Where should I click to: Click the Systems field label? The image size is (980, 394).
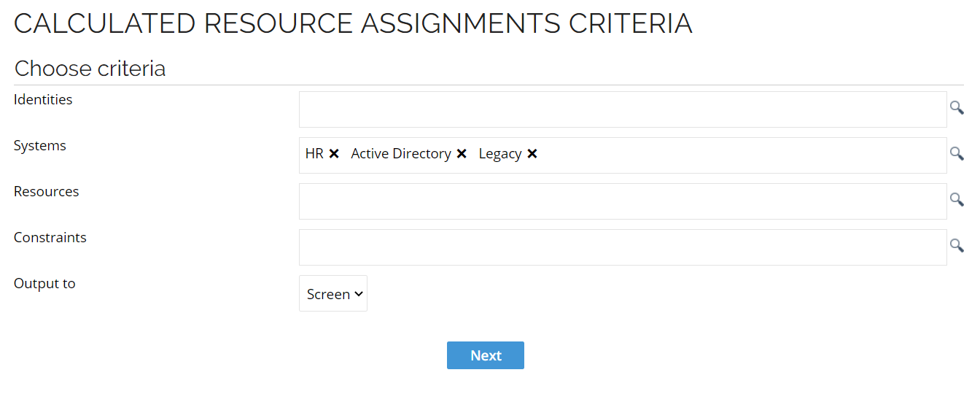click(x=40, y=146)
